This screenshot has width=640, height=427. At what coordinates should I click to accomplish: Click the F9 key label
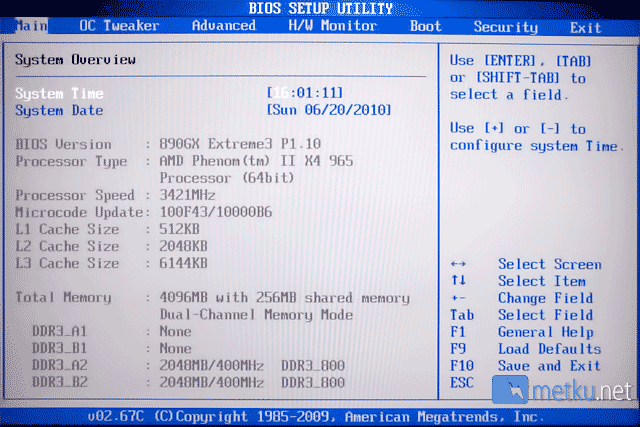coord(458,349)
